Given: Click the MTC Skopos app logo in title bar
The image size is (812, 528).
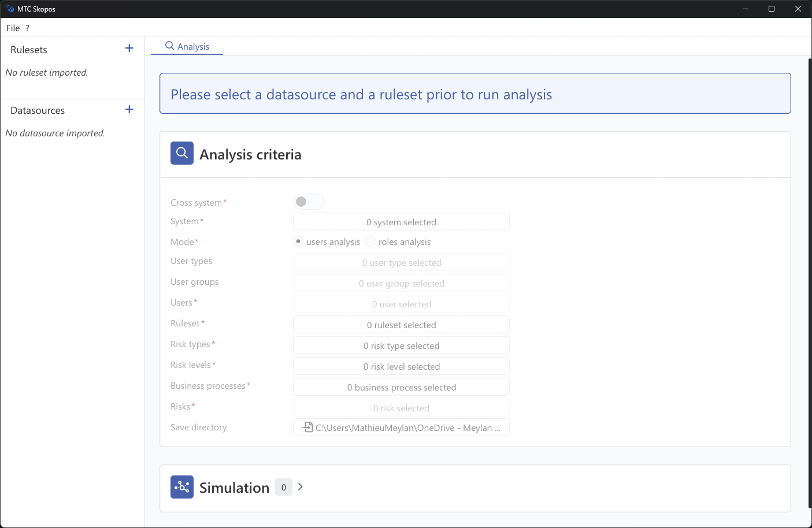Looking at the screenshot, I should [x=10, y=9].
